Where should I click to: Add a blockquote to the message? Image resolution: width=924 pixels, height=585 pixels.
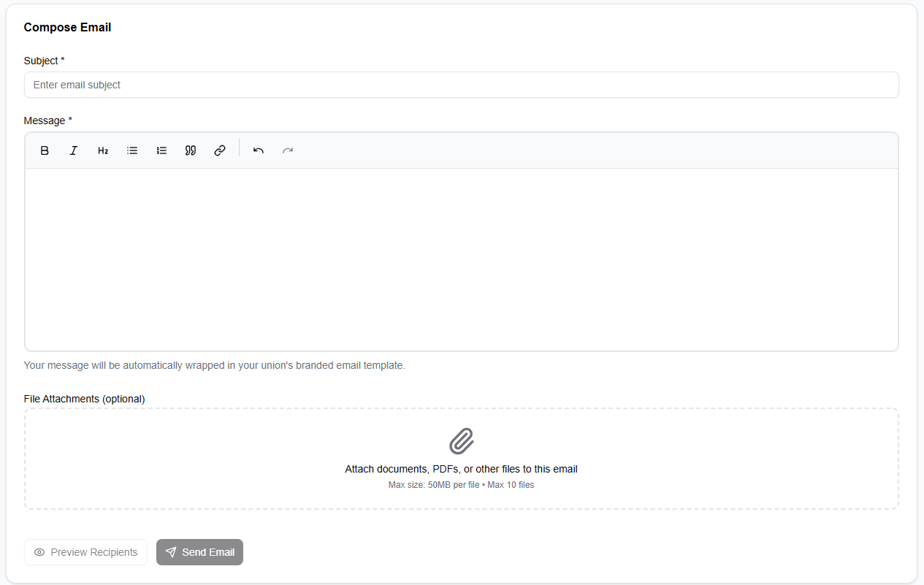click(191, 150)
